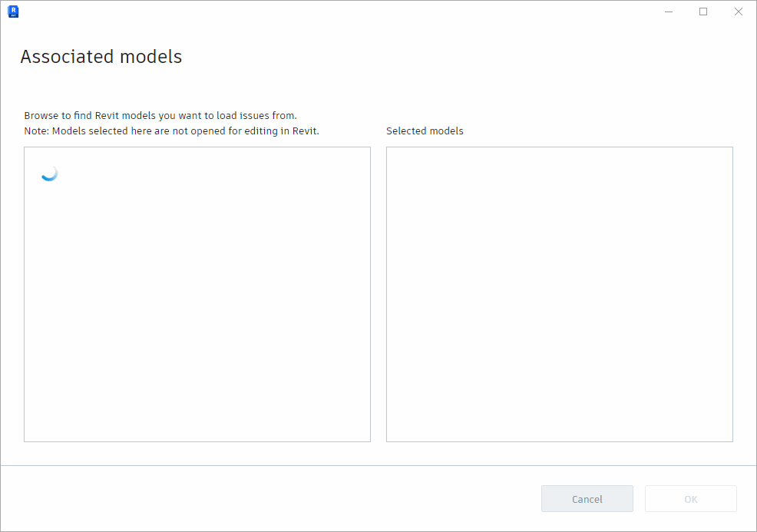Click the Selected models label
This screenshot has width=757, height=532.
coord(425,131)
